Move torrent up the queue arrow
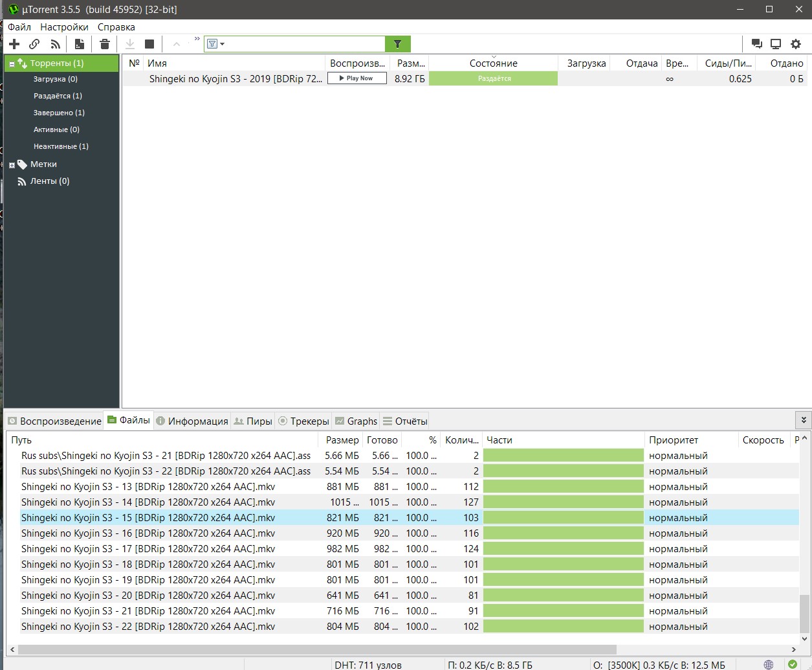Screen dimensions: 812x670 pos(176,44)
